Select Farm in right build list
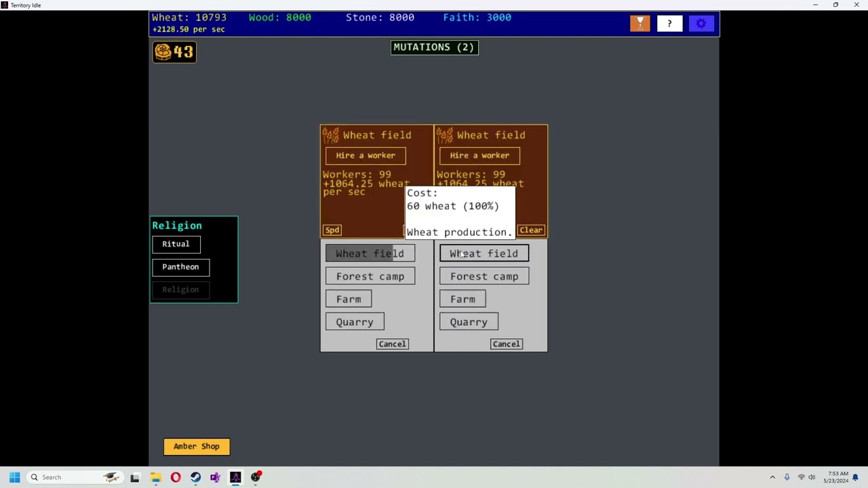868x488 pixels. (462, 300)
